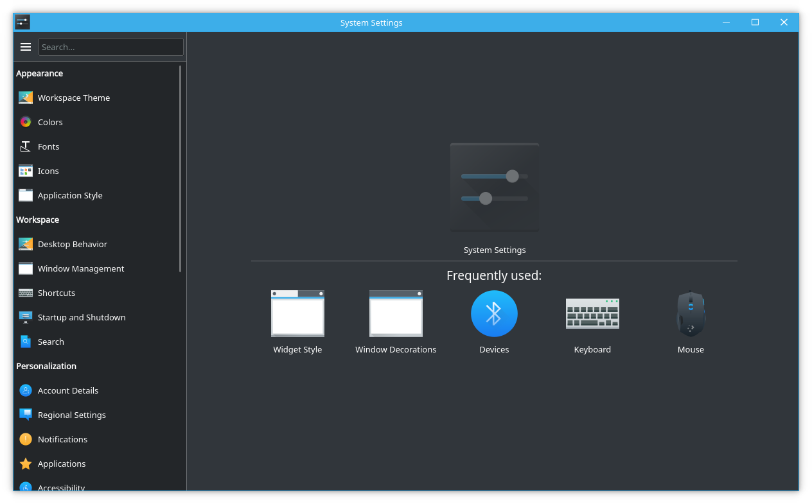
Task: Click the Account Details icon
Action: coord(26,390)
